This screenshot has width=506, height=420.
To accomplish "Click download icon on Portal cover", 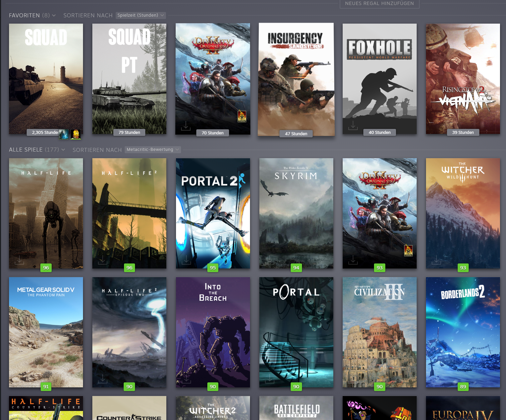I will pos(270,379).
